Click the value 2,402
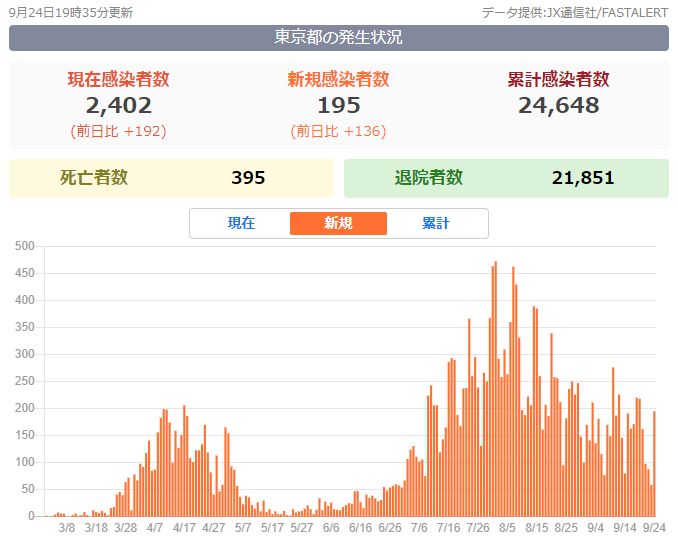Screen dimensions: 678x543 [118, 106]
